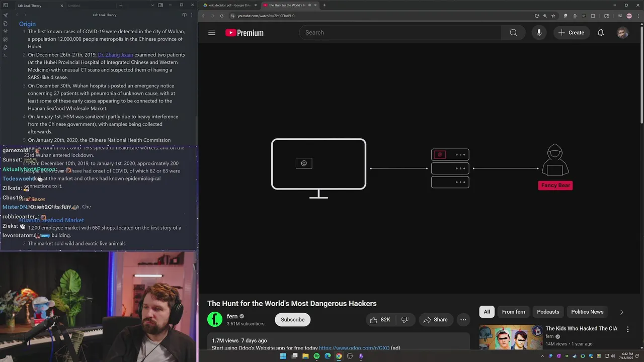Open the odoo.com ad link in description
This screenshot has height=362, width=644.
click(x=354, y=348)
